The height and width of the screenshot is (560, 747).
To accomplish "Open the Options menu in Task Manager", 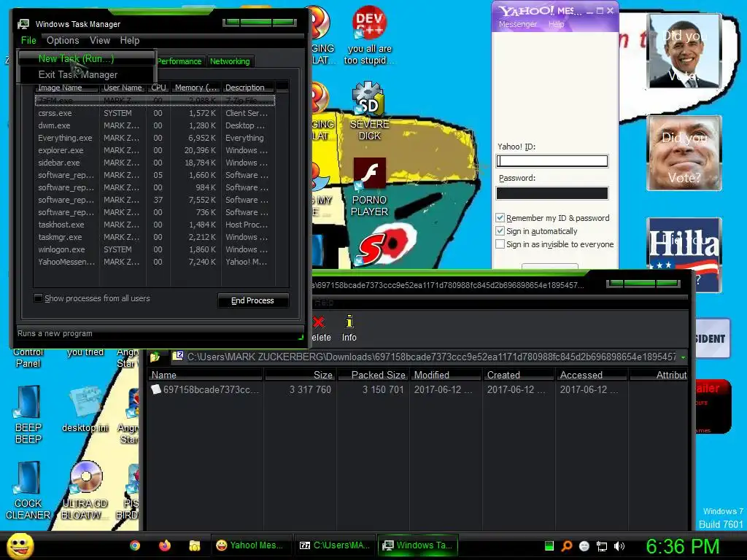I will click(x=63, y=41).
